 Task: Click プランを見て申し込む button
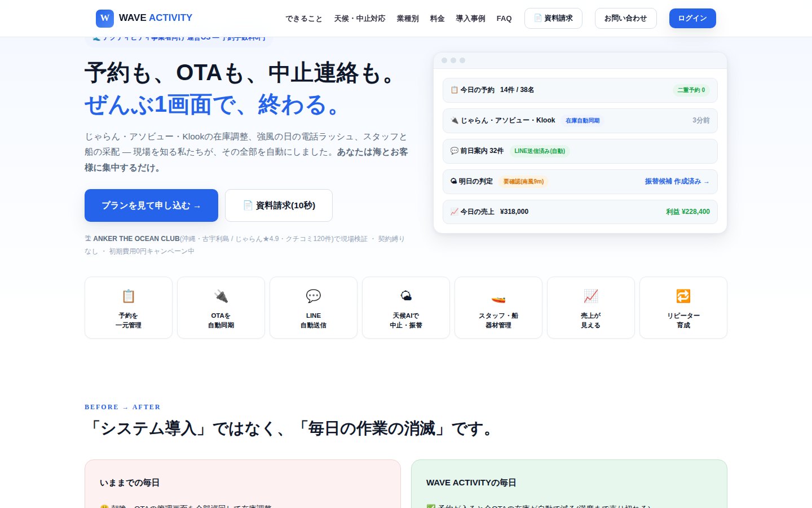coord(151,205)
